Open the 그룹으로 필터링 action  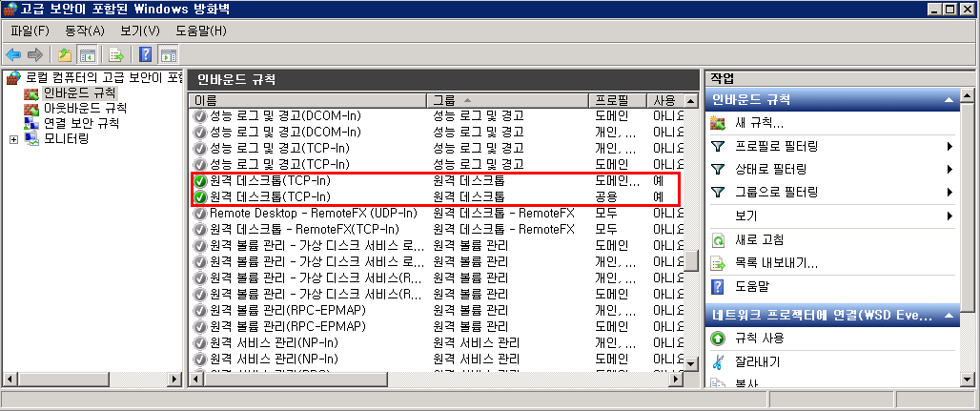click(x=777, y=192)
